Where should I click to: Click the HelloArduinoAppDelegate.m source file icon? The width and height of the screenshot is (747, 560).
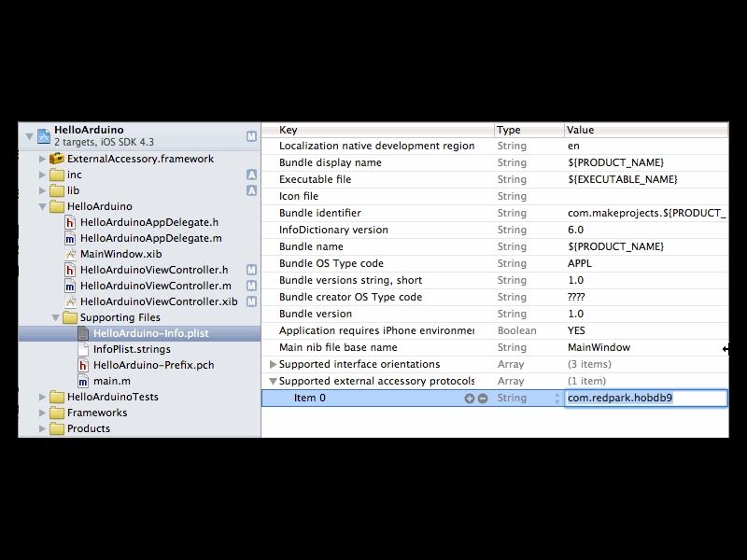(x=70, y=238)
